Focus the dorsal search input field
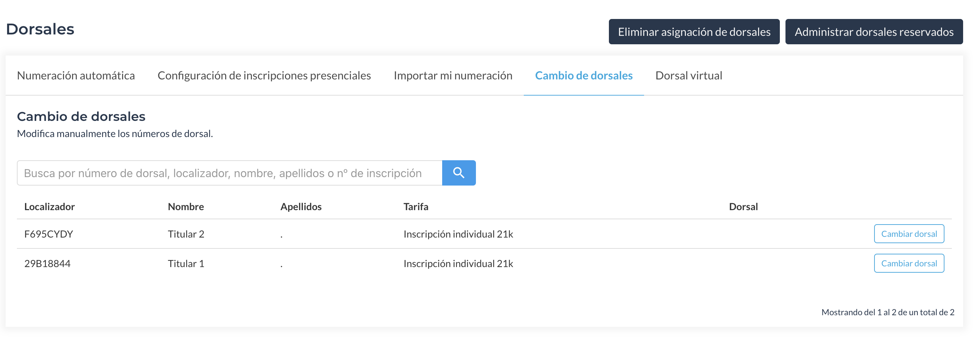980x350 pixels. tap(229, 173)
